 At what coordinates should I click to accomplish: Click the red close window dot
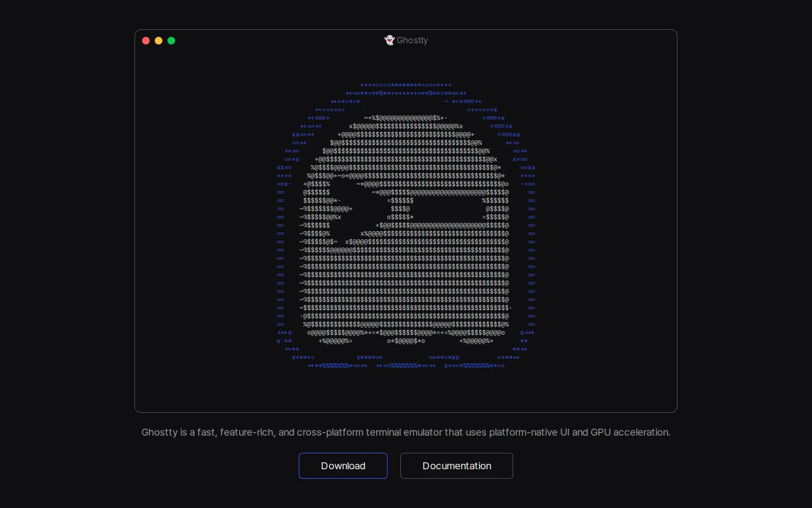pos(146,41)
